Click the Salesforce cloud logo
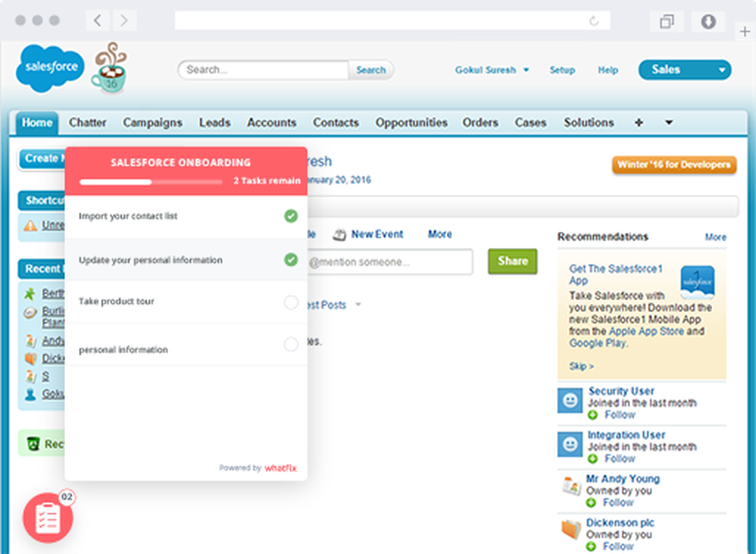756x554 pixels. point(50,68)
